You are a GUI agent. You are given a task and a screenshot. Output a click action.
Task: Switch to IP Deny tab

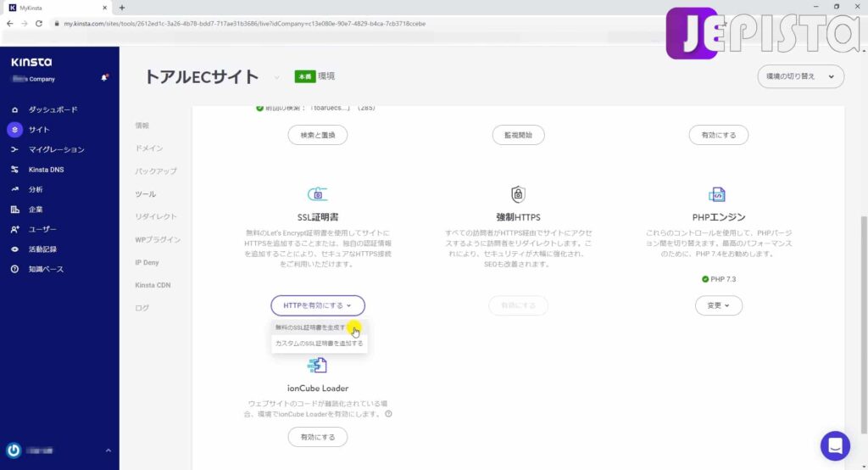(x=147, y=263)
